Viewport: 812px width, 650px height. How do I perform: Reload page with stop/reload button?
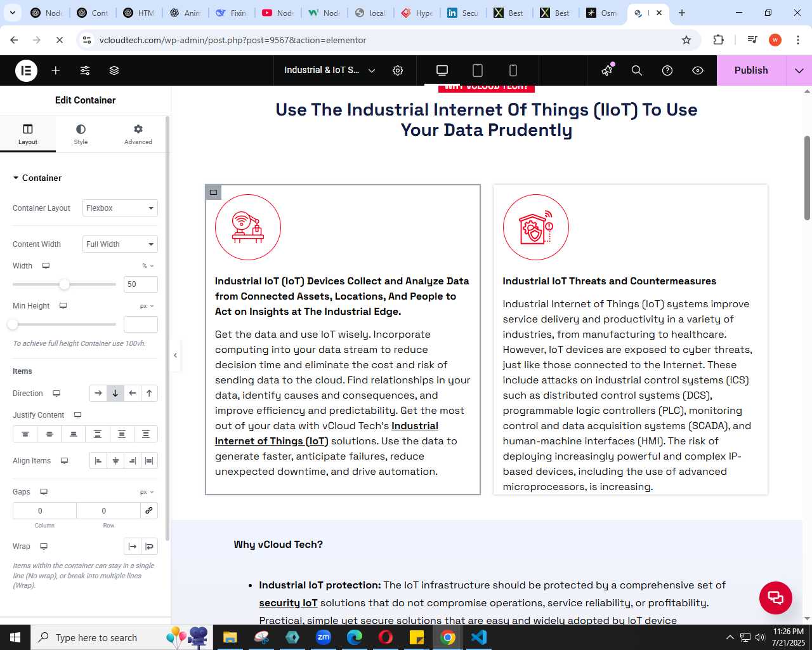[x=59, y=40]
